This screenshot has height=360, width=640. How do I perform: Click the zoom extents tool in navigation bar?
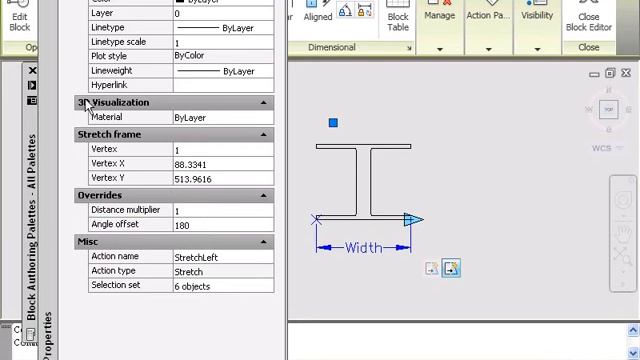tap(622, 256)
